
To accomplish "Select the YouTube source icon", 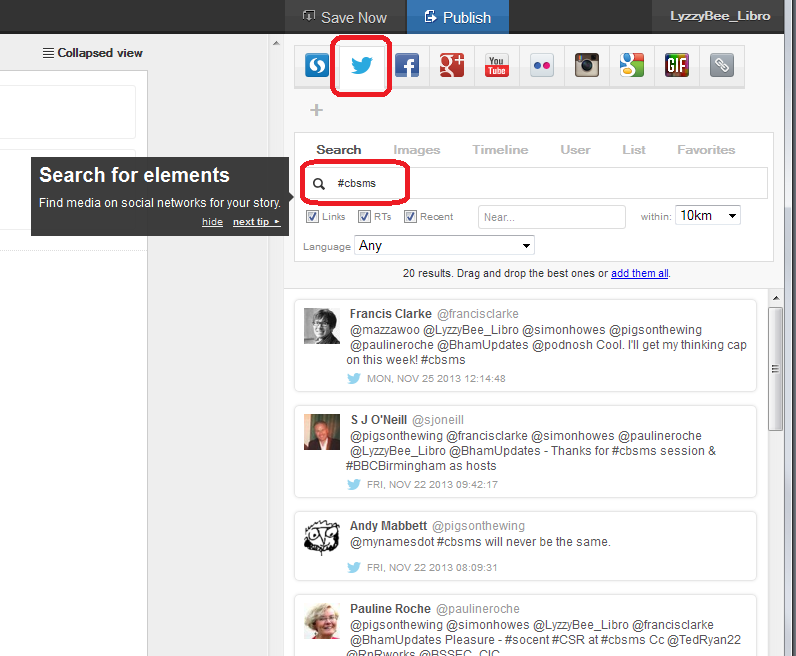I will [x=496, y=66].
